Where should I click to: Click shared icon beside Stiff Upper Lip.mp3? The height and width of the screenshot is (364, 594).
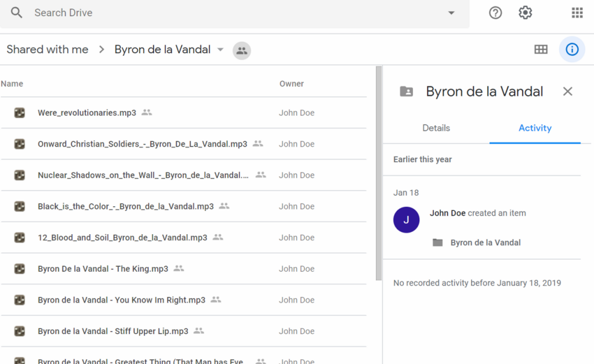199,331
